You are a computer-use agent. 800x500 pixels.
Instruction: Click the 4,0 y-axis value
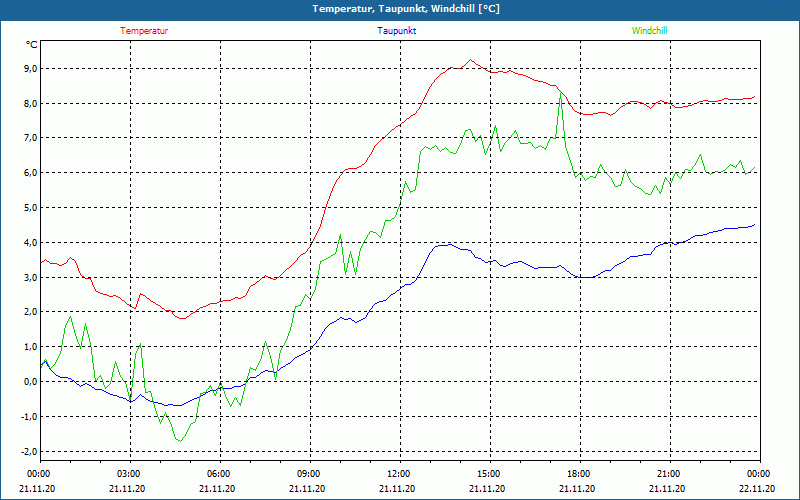pyautogui.click(x=31, y=242)
